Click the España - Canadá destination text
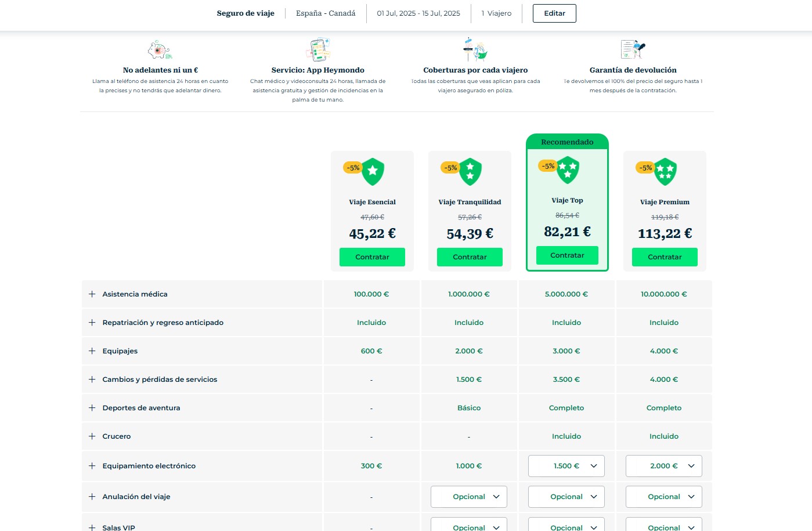This screenshot has height=531, width=812. (x=326, y=13)
